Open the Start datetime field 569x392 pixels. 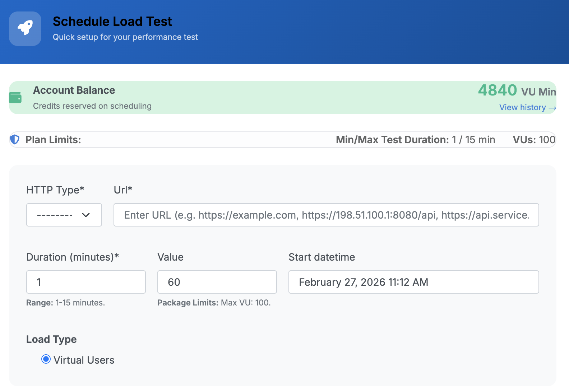pyautogui.click(x=414, y=282)
